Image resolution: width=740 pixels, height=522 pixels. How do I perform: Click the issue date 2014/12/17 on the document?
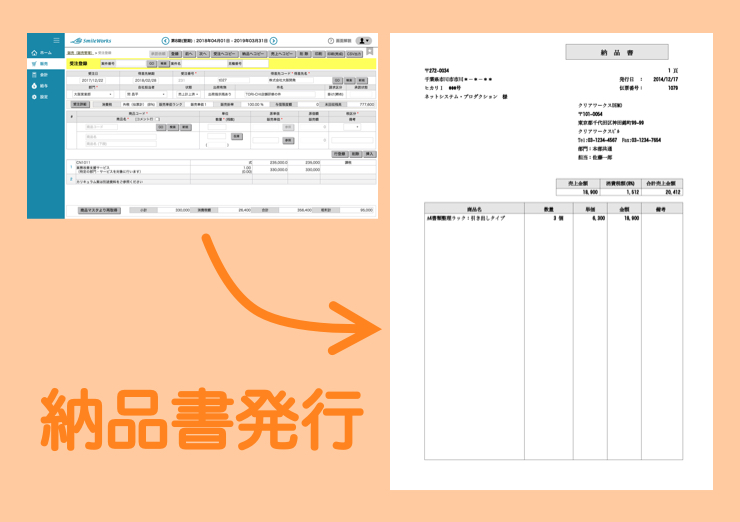pos(665,79)
